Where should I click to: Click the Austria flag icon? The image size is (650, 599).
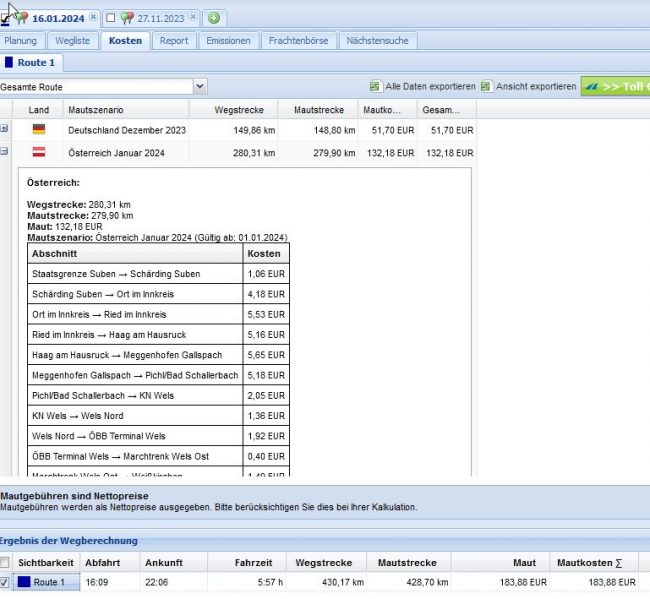39,152
